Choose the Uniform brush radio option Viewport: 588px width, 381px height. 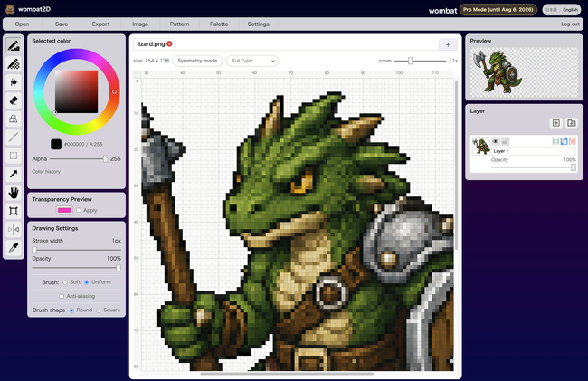pos(87,282)
